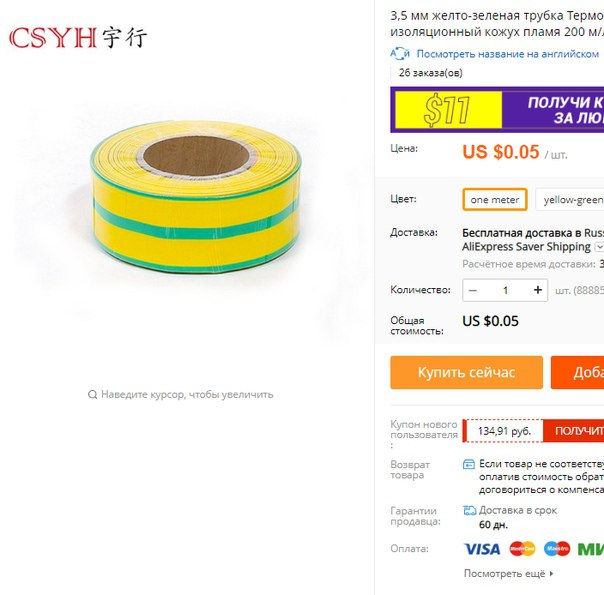Click the return policy box icon
604x595 pixels.
point(468,464)
